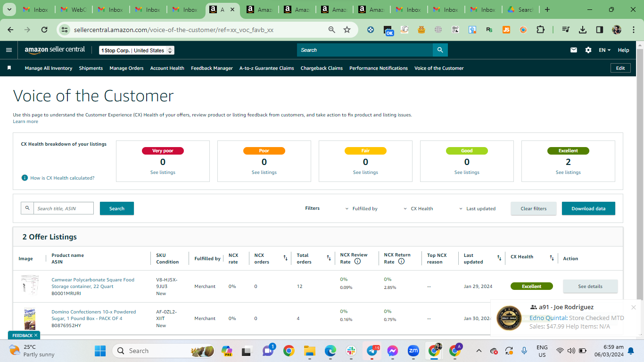Reload the page in Chrome
Image resolution: width=644 pixels, height=362 pixels.
44,30
